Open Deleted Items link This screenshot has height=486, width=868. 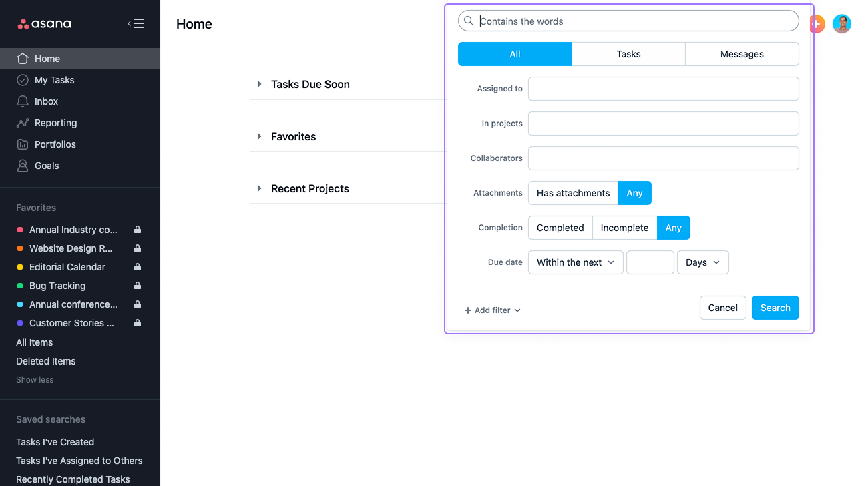[46, 361]
